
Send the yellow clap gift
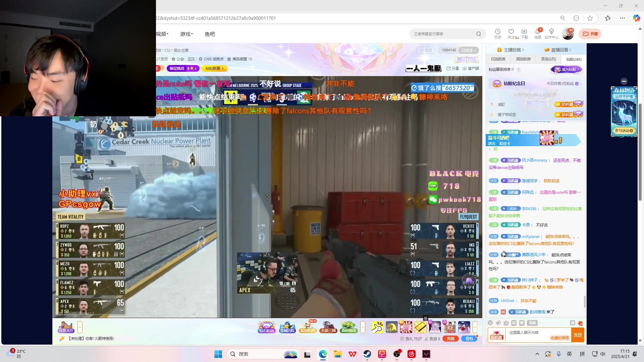coord(377,327)
